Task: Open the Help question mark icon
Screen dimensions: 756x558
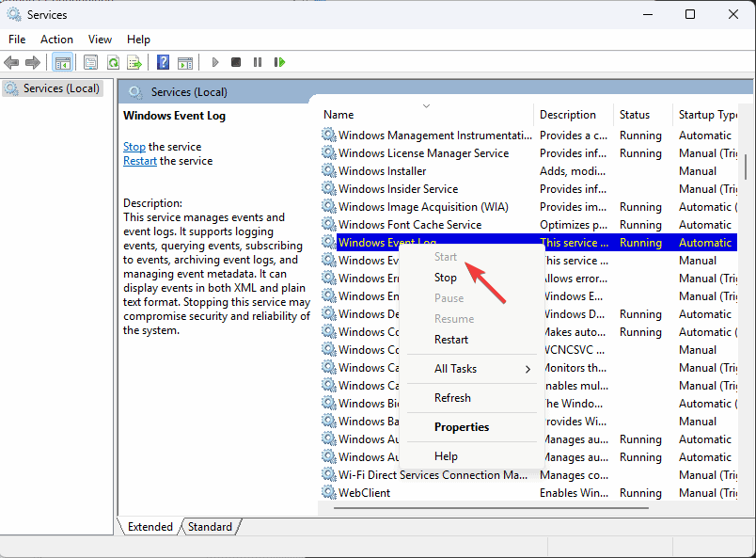Action: click(x=164, y=62)
